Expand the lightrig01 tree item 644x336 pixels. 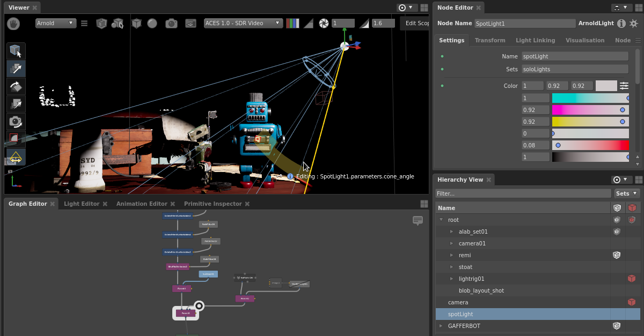click(x=452, y=279)
